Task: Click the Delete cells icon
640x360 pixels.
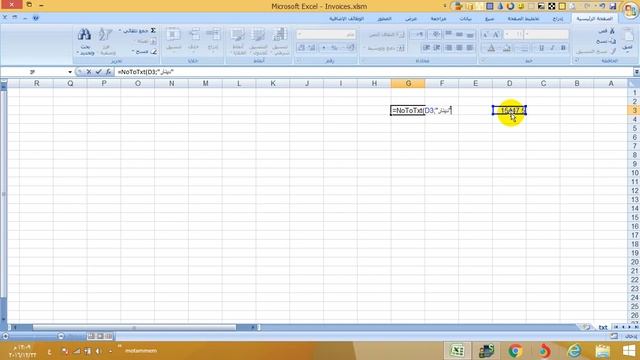Action: tap(193, 35)
